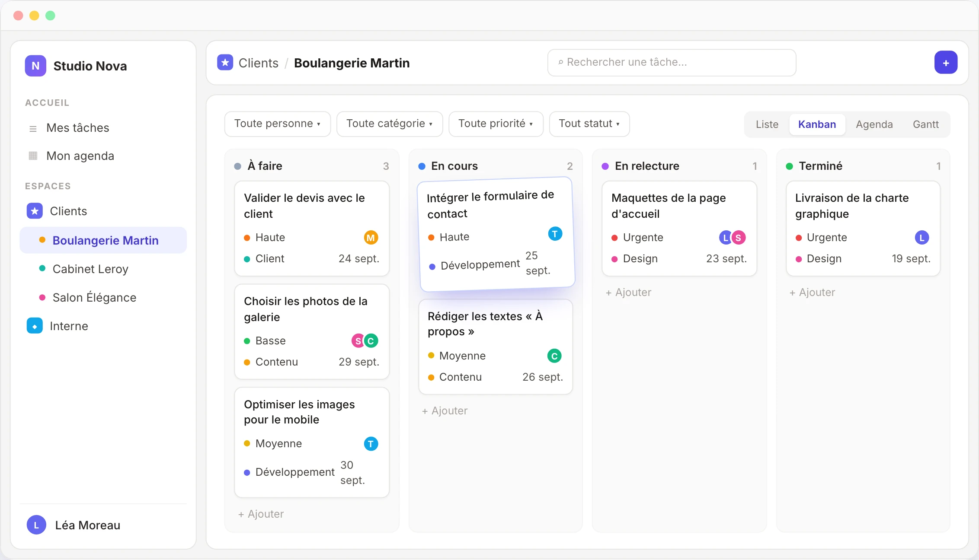Screen dimensions: 979x560
Task: Click the green dot beside Terminé header
Action: pyautogui.click(x=789, y=166)
